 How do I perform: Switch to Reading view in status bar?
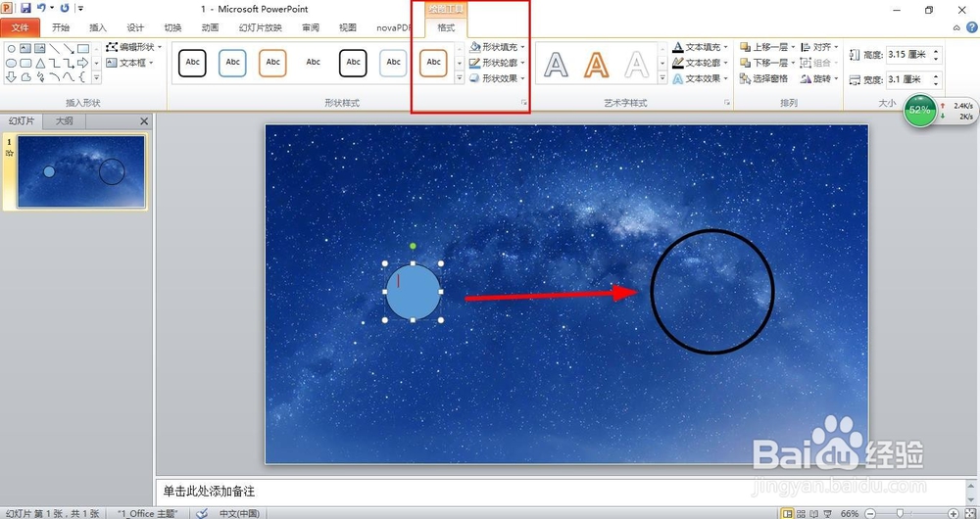(814, 513)
